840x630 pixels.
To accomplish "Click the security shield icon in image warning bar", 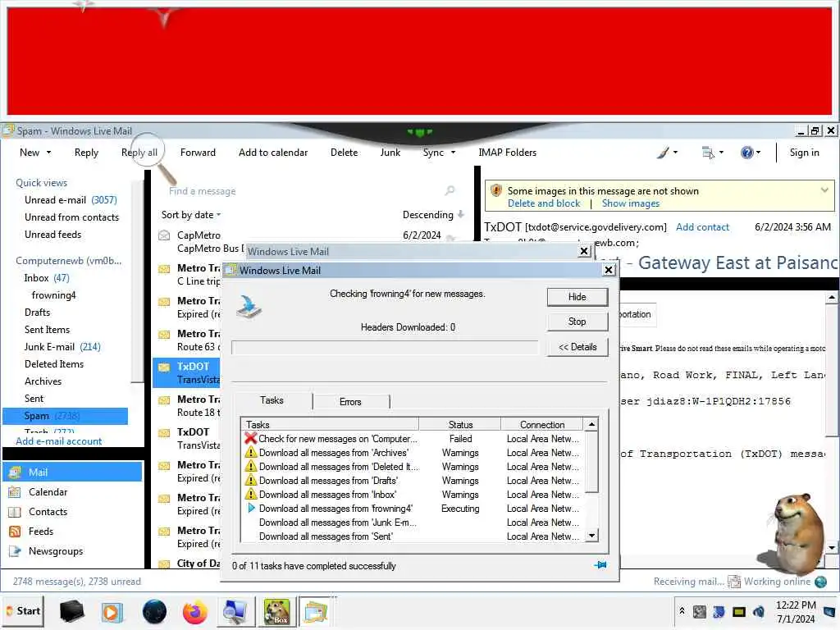I will tap(496, 190).
